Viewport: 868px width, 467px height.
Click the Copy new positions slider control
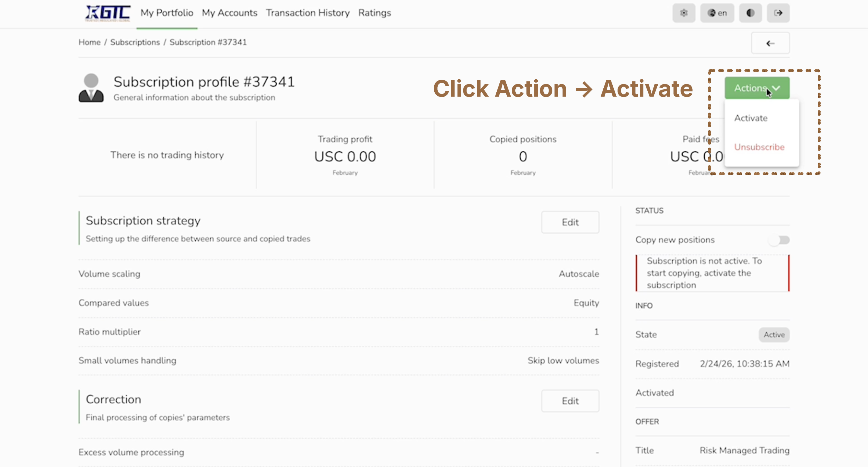(779, 240)
